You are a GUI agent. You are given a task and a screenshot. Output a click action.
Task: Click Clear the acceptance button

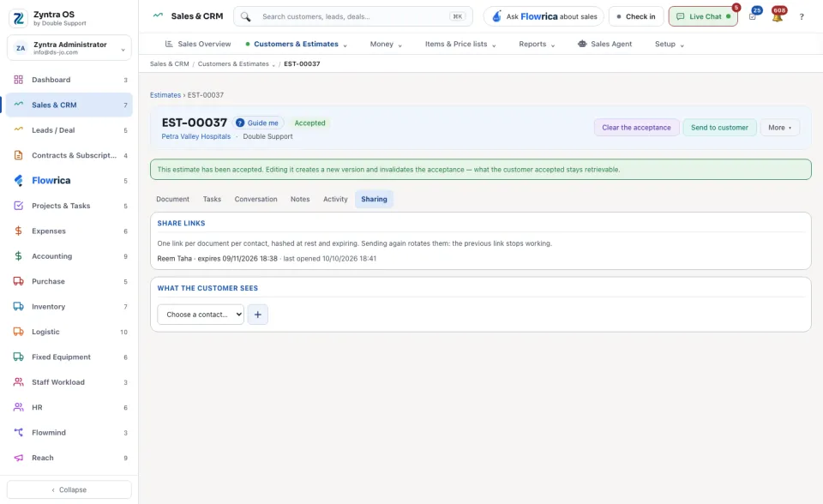[636, 128]
